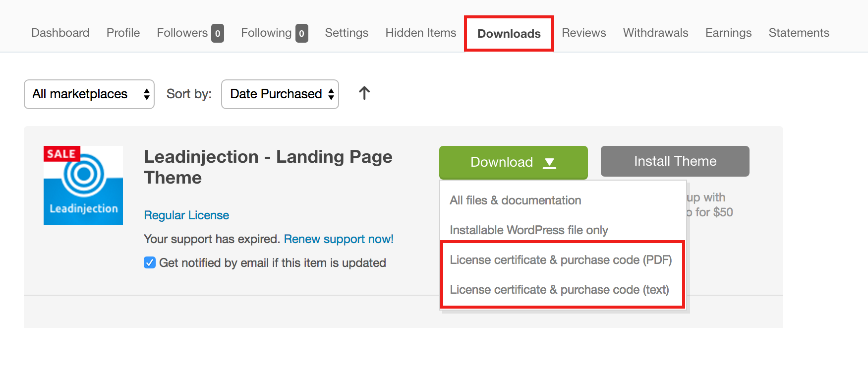Open the Leadinjection - Landing Page Theme title
Viewport: 868px width, 386px height.
pos(268,167)
